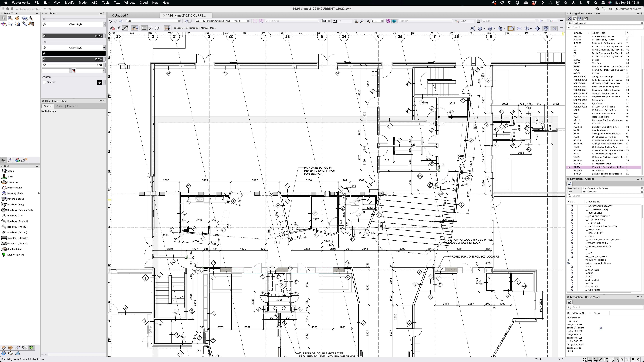Toggle visibility of 16 tree canopy deciduous class
Image resolution: width=644 pixels, height=362 pixels.
point(568,263)
